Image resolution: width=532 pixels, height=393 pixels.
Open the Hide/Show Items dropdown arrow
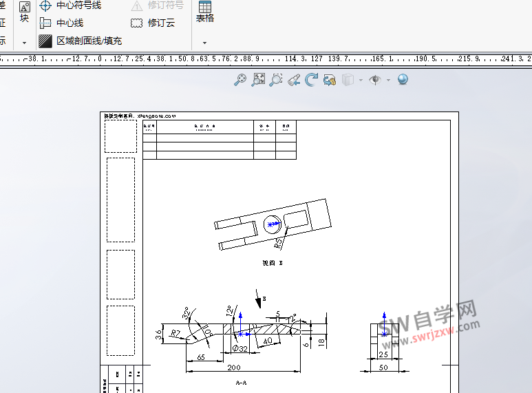point(388,81)
